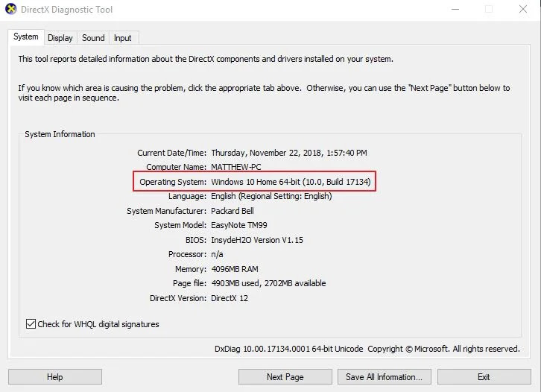Click the Current Date/Time value text
Viewport: 541px width, 392px height.
(x=289, y=153)
